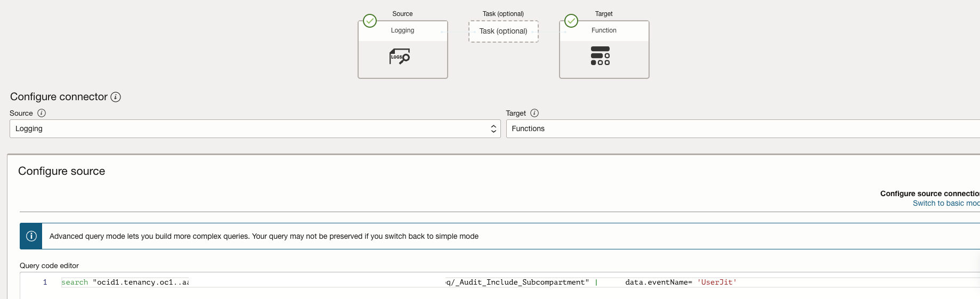Viewport: 980px width, 299px height.
Task: Click line number 1 in query editor
Action: [x=45, y=282]
